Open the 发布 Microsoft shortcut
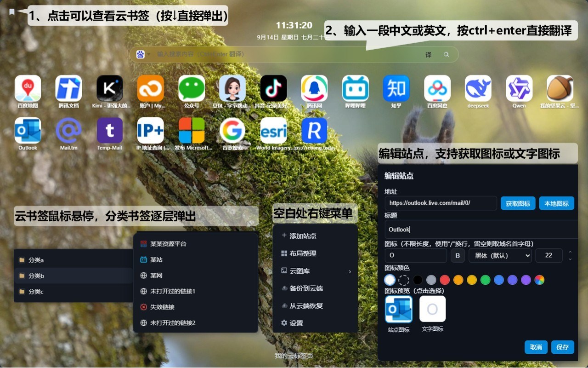The image size is (588, 368). 192,131
